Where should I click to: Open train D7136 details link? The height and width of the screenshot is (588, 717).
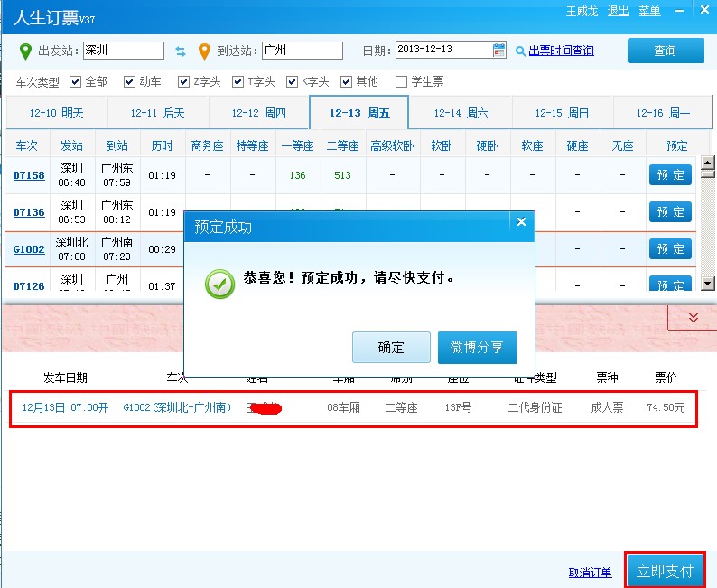click(29, 212)
